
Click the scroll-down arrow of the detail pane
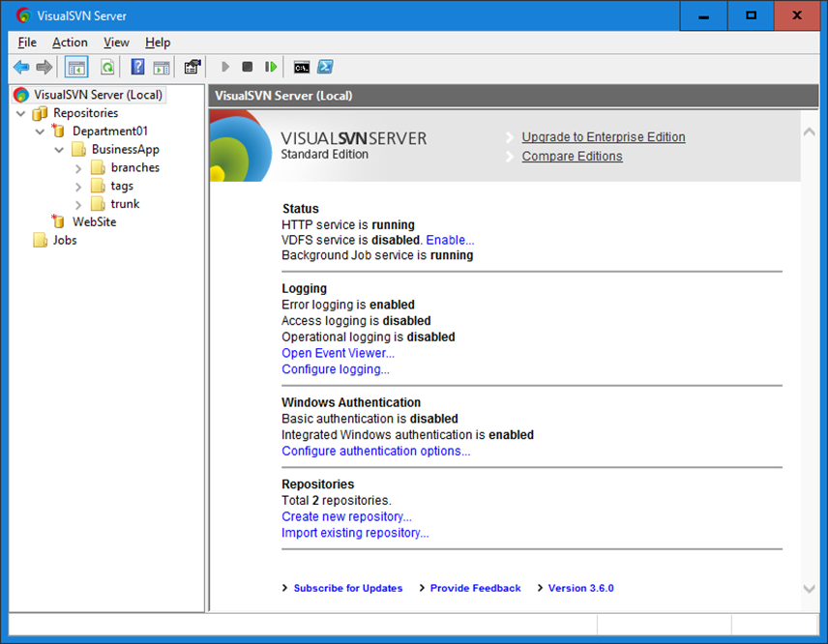coord(809,588)
